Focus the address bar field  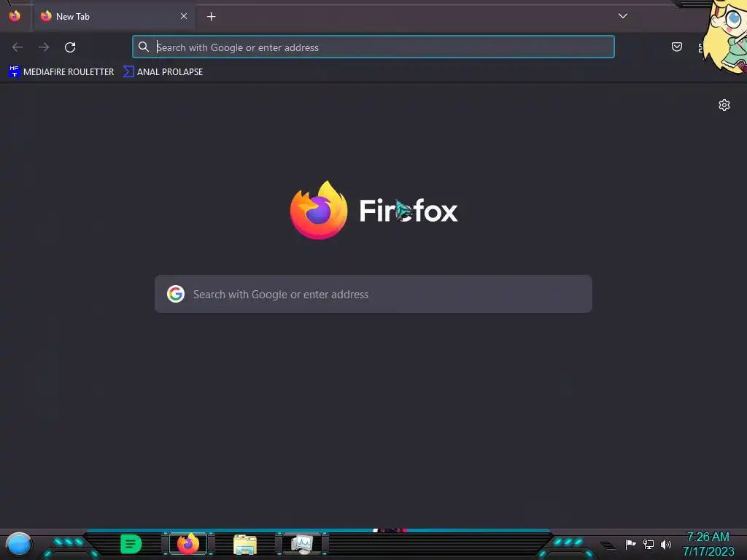(x=373, y=47)
